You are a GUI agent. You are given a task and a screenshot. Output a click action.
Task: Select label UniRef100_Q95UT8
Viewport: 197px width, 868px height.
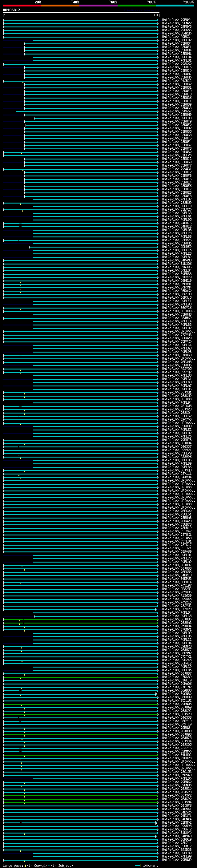click(176, 440)
